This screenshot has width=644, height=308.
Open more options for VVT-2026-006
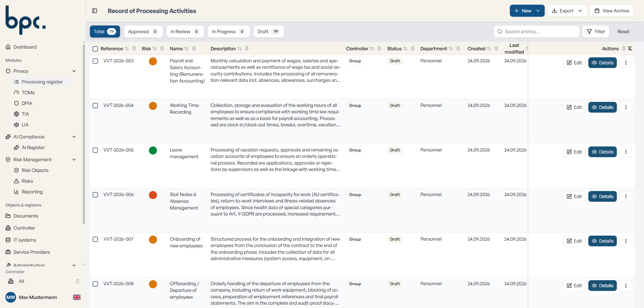[626, 196]
